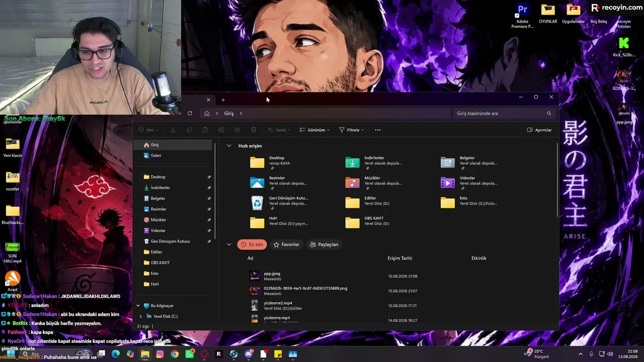
Task: Focus the 'Giriş klasöründe ara' search box
Action: (504, 113)
